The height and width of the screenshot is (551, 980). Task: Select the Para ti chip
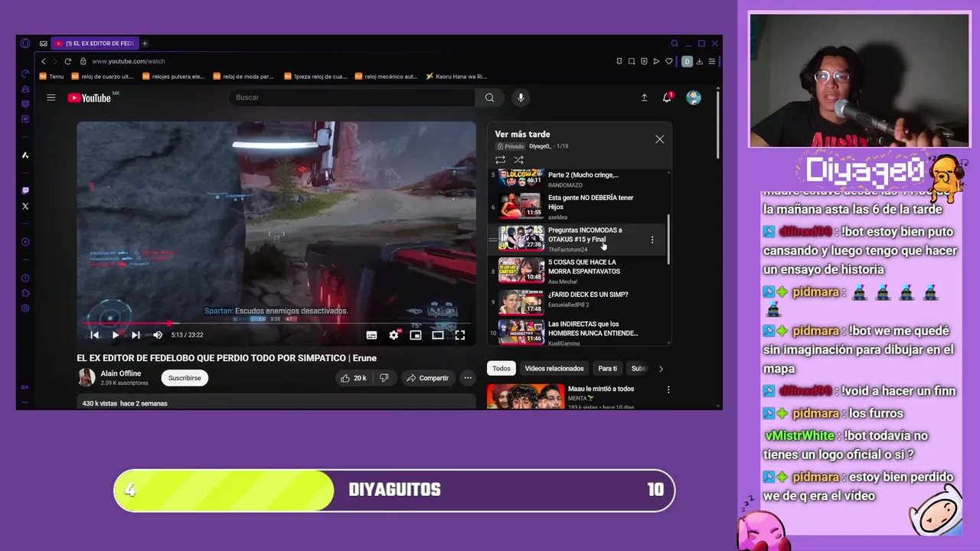(x=607, y=368)
